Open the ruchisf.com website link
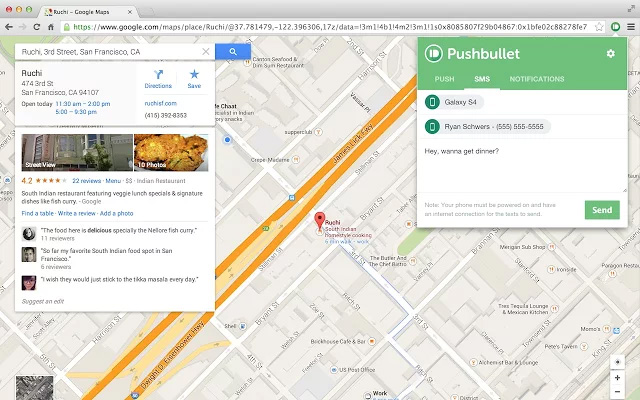 (x=159, y=102)
